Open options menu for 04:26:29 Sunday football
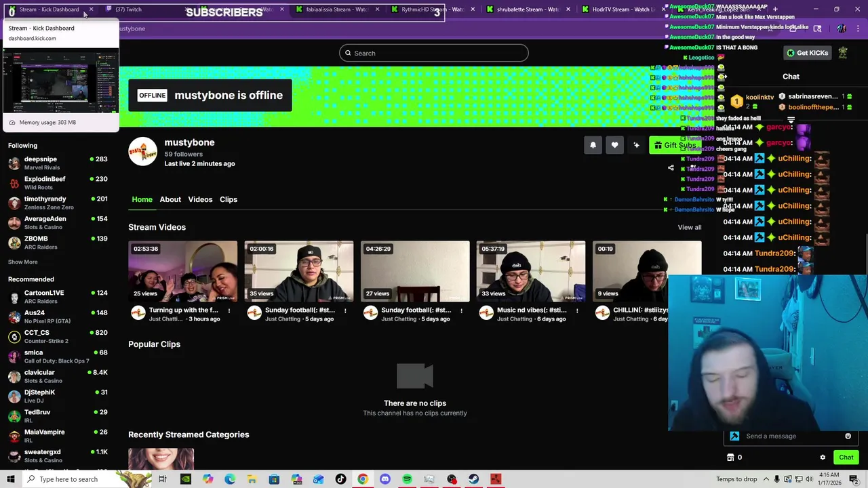 pos(461,310)
